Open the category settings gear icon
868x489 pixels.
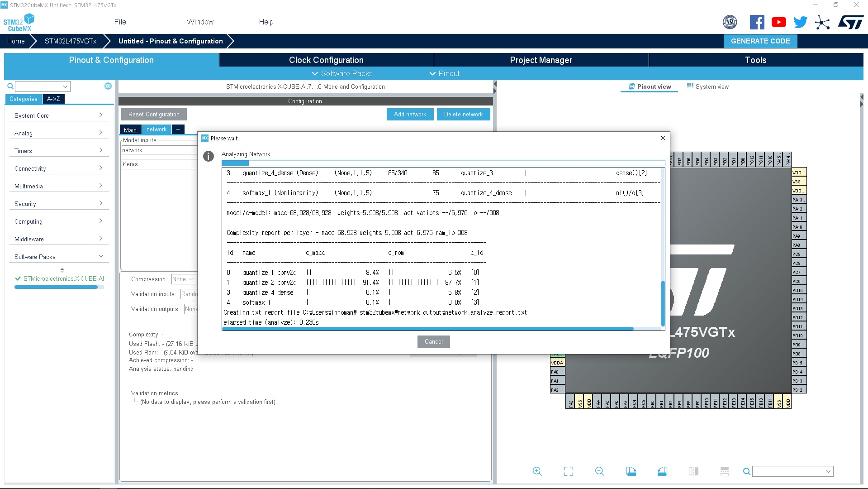pyautogui.click(x=108, y=86)
